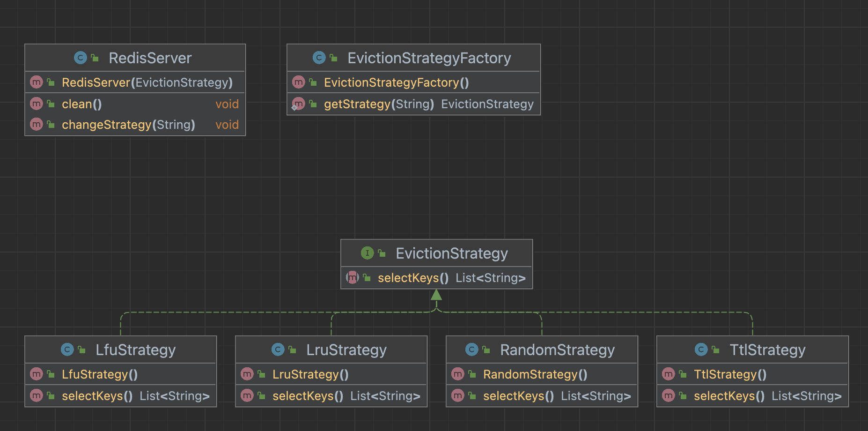Select the TtlStrategy() constructor row
Screen dimensions: 868x431
coord(753,374)
